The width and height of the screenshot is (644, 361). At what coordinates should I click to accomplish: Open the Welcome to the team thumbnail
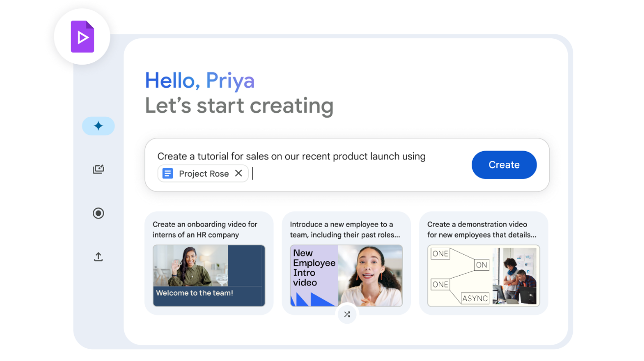[209, 276]
